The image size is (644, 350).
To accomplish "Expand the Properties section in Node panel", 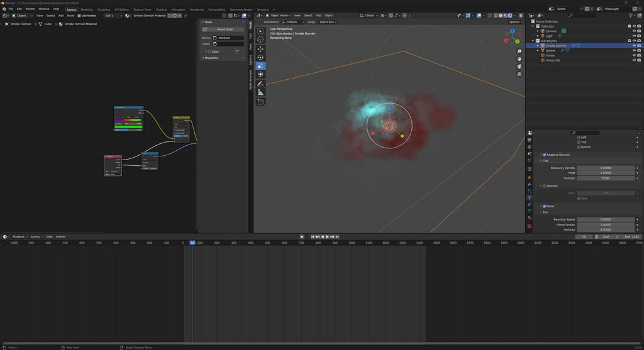I will pos(211,58).
